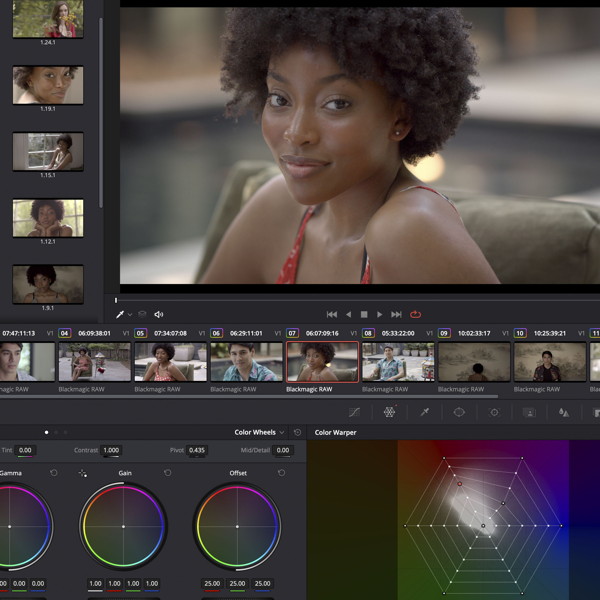Click the bypass layers icon beside the picker
This screenshot has width=600, height=600.
click(x=142, y=314)
